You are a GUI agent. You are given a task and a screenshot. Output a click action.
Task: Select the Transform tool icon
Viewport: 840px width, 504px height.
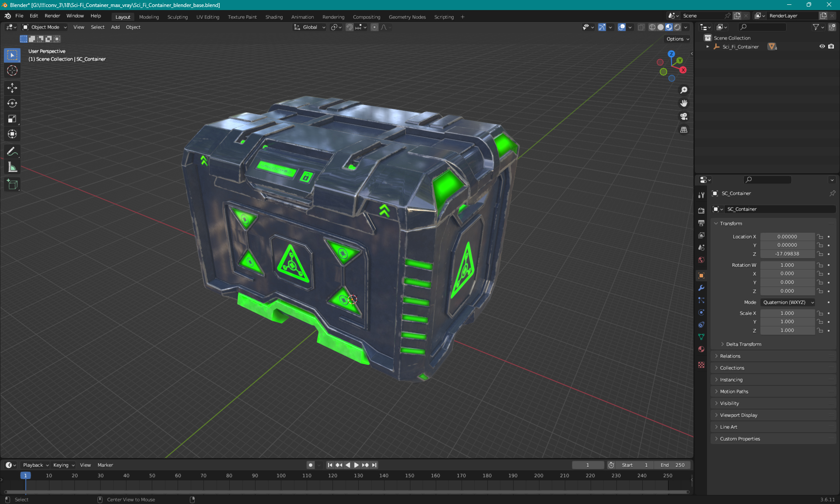click(12, 134)
